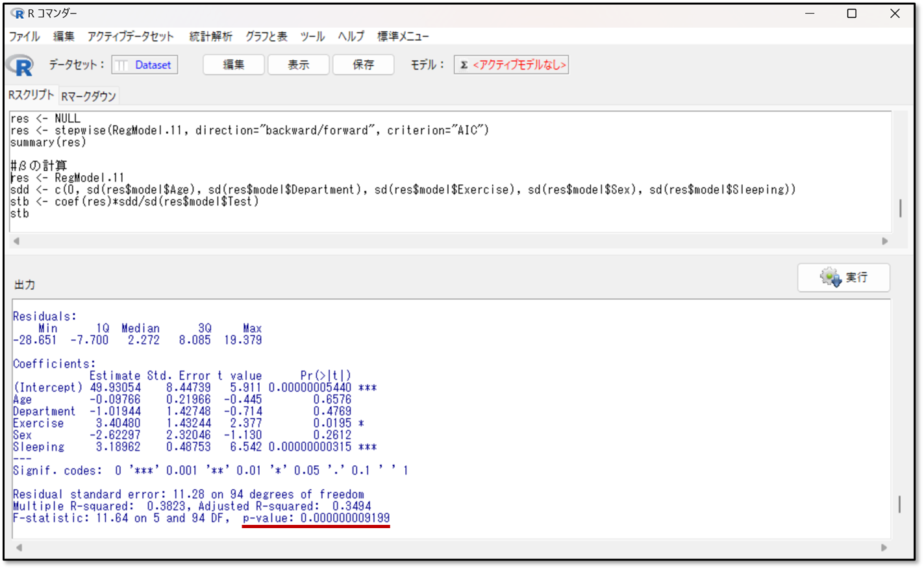
Task: Click script pane left scroll arrow
Action: [16, 241]
